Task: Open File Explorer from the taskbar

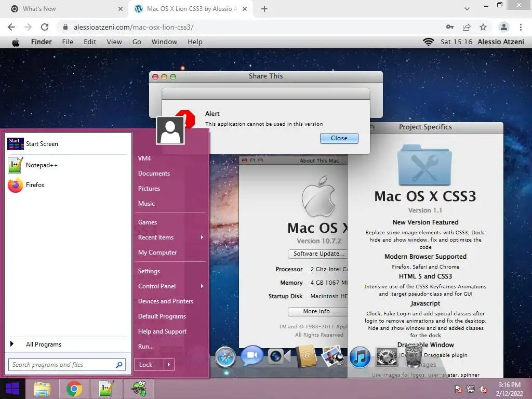Action: [42, 389]
